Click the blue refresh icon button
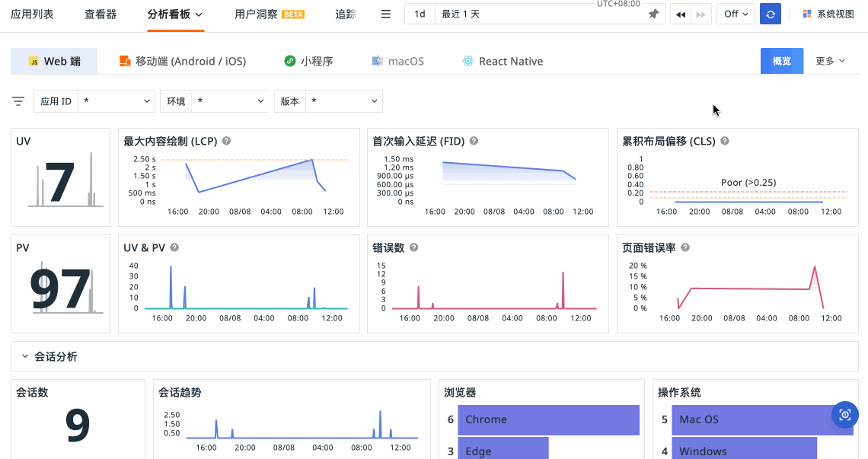The width and height of the screenshot is (868, 459). point(771,14)
